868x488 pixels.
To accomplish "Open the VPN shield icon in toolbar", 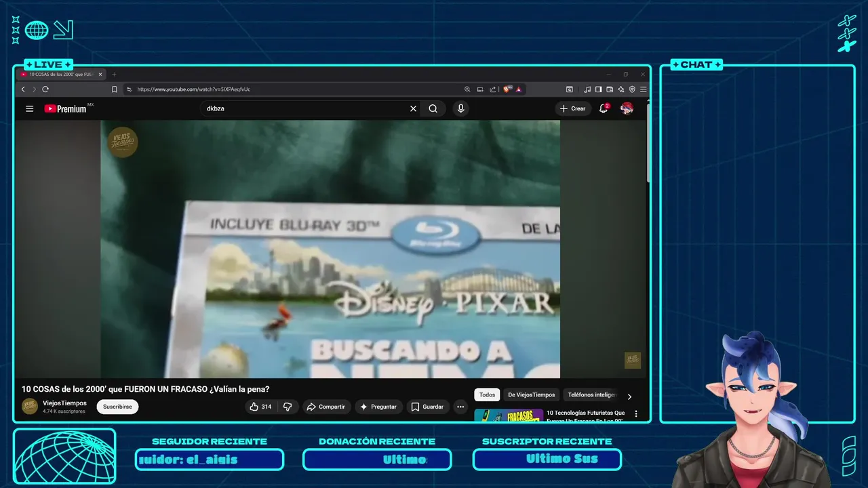I will (x=632, y=89).
